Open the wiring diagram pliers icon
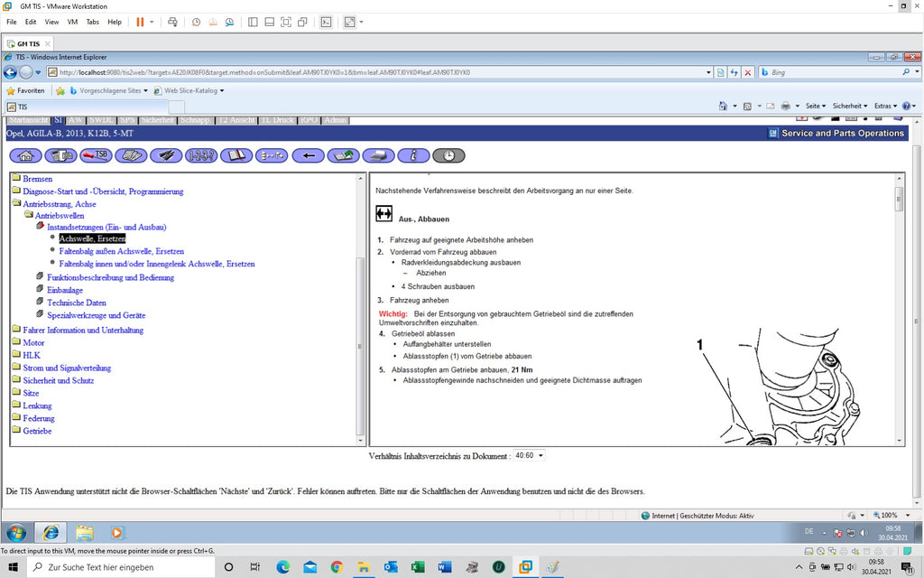 [166, 155]
